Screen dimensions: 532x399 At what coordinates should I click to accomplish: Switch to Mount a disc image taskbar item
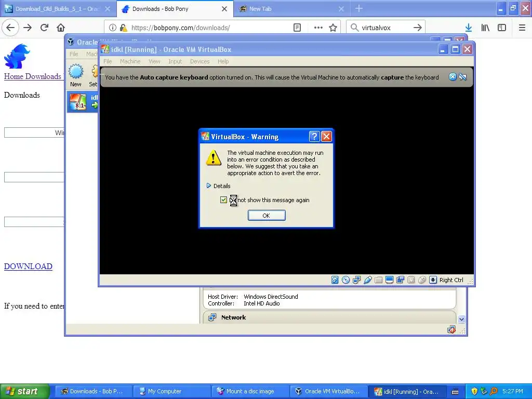coord(250,391)
